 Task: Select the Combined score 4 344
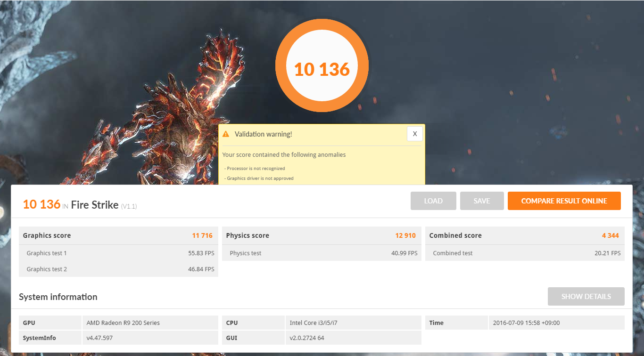611,235
